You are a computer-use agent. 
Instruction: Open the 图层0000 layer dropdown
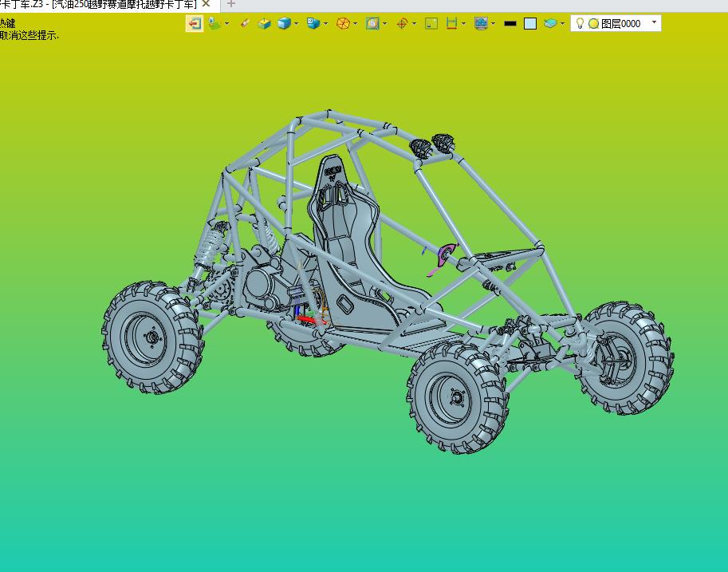655,23
